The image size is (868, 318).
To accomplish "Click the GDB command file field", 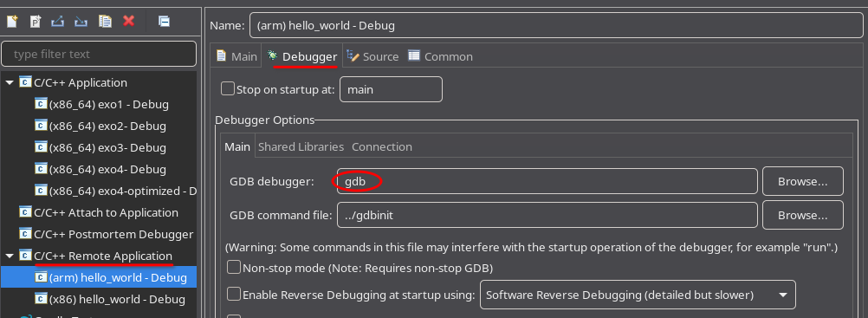I will click(547, 215).
